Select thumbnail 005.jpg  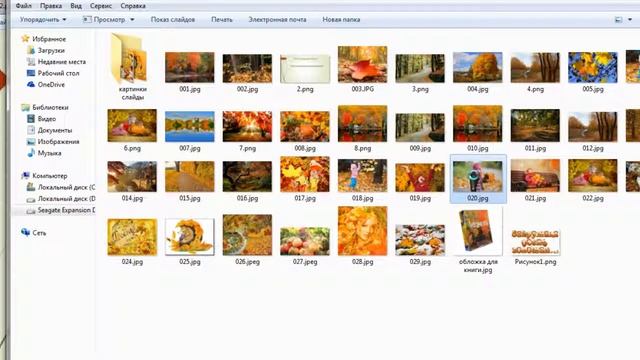593,68
